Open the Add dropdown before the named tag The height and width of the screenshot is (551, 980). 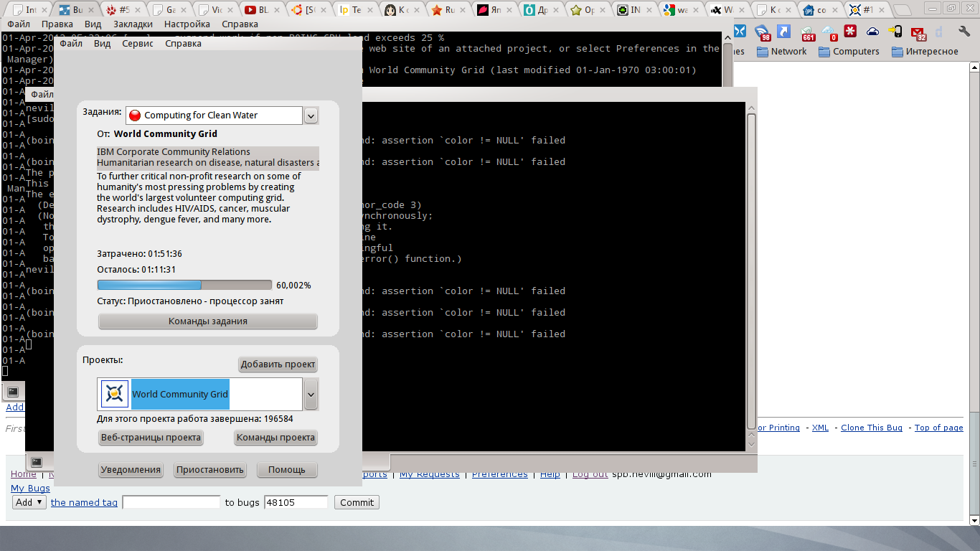30,502
